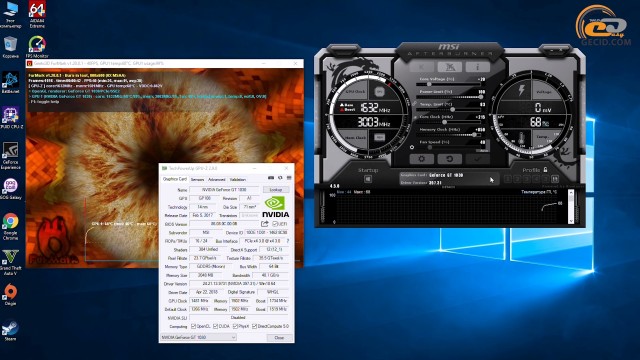Screen dimensions: 640x360
Task: Click GPU-Z Close button
Action: coord(279,338)
